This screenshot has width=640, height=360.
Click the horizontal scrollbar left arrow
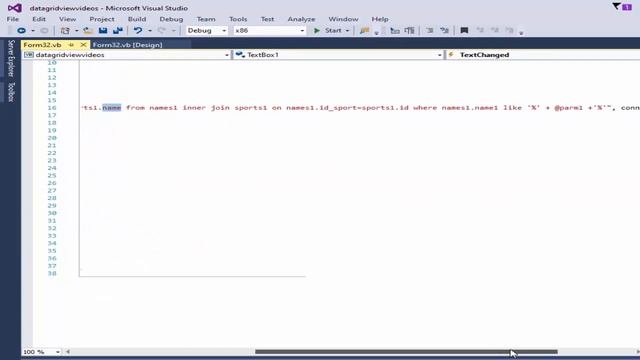68,352
